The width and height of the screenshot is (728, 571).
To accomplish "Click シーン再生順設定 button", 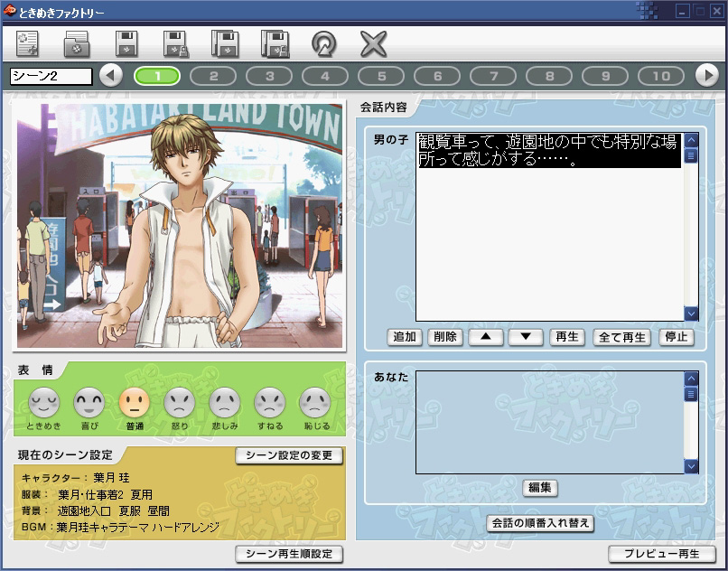I will (289, 554).
